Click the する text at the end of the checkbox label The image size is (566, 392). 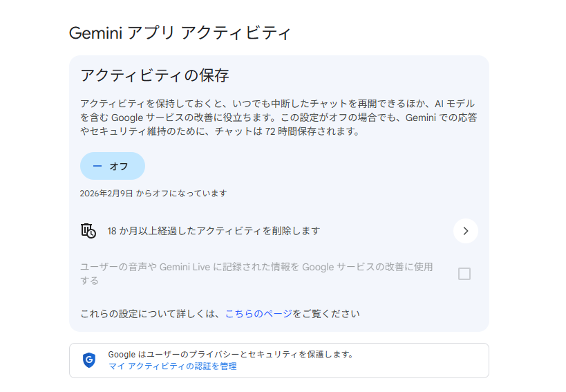pyautogui.click(x=89, y=281)
